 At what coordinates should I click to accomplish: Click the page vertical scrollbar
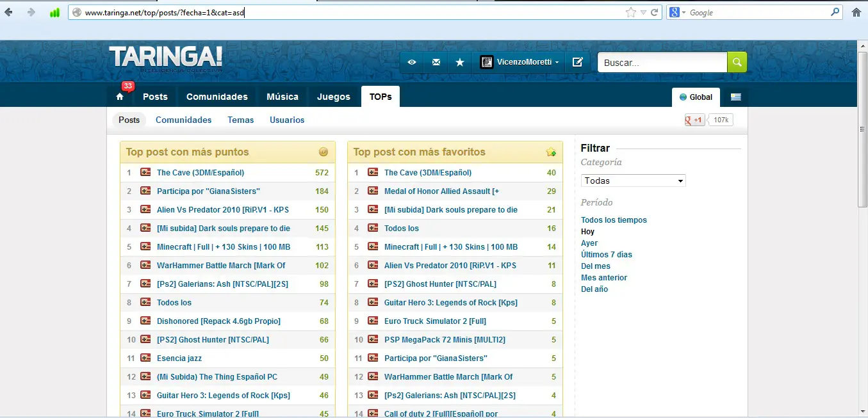click(x=862, y=128)
